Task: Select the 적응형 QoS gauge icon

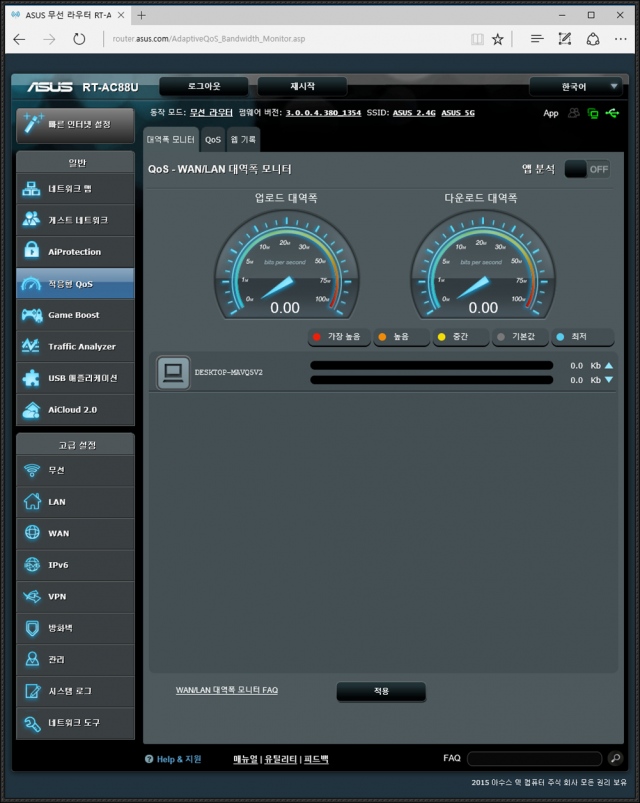Action: point(31,283)
